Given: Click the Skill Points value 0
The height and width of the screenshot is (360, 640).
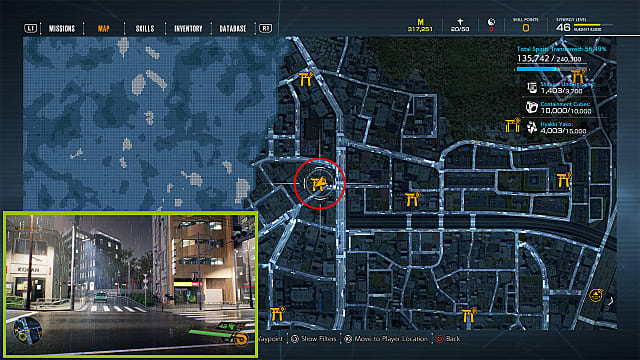Looking at the screenshot, I should 526,28.
